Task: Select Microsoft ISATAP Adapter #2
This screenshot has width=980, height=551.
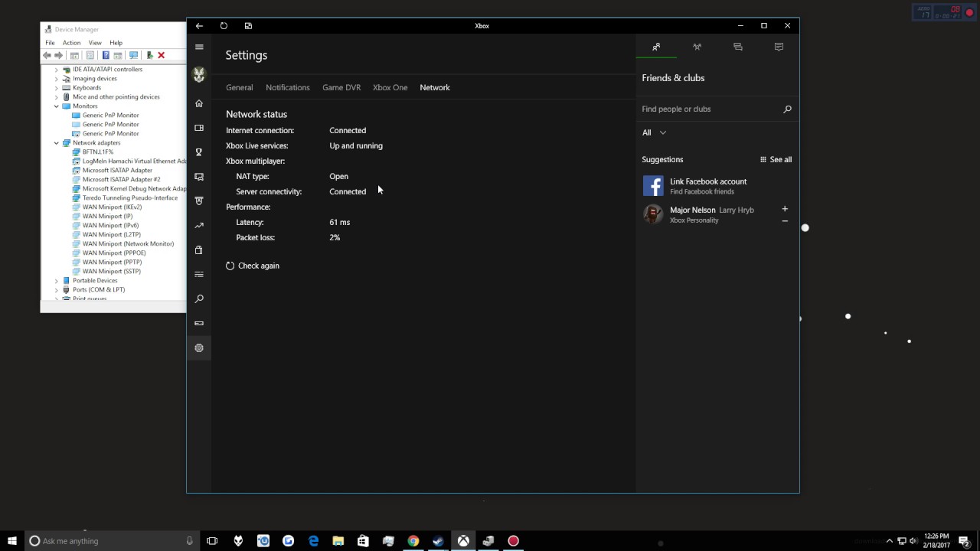Action: (121, 180)
